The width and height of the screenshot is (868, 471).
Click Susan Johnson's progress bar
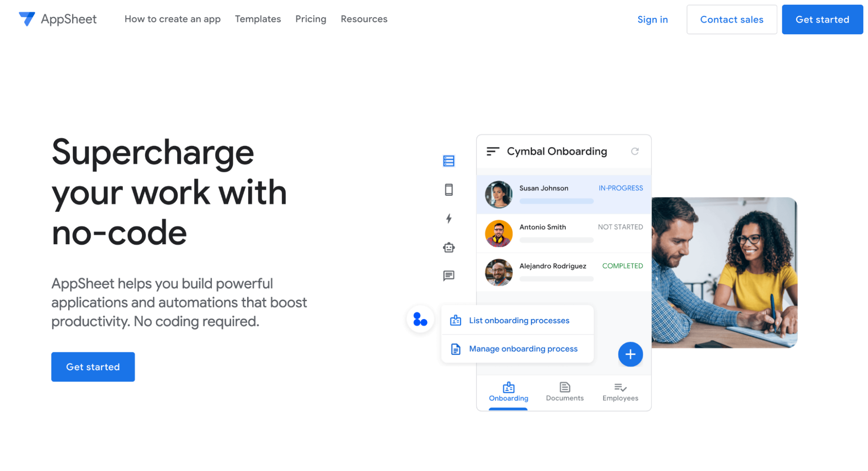(556, 201)
